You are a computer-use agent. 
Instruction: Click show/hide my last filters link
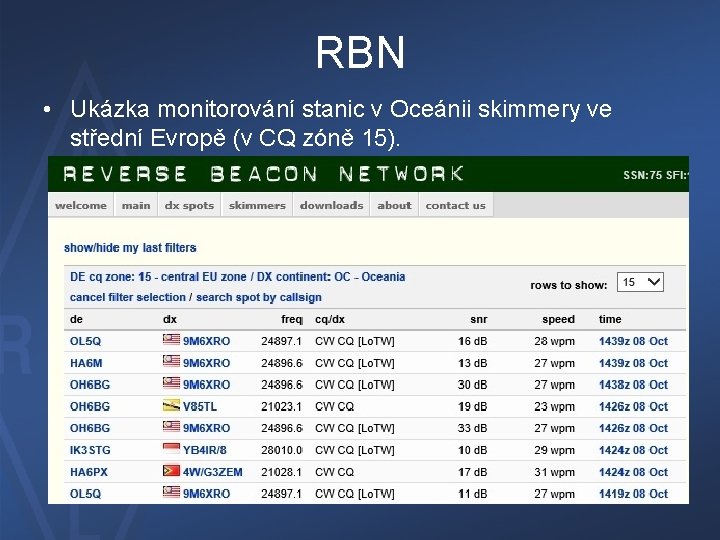tap(130, 248)
